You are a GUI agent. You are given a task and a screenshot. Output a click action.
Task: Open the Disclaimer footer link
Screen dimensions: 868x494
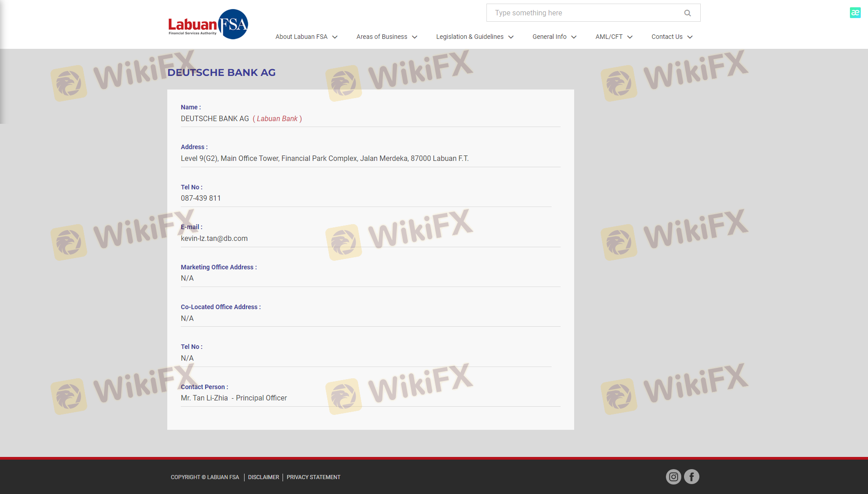[x=263, y=477]
